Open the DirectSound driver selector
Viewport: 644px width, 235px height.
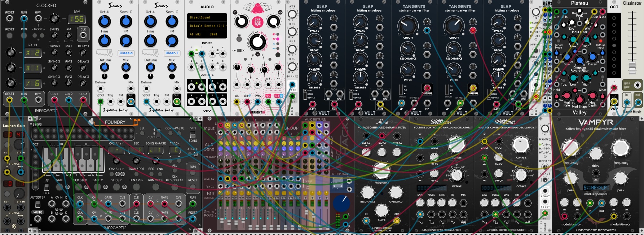(x=207, y=17)
